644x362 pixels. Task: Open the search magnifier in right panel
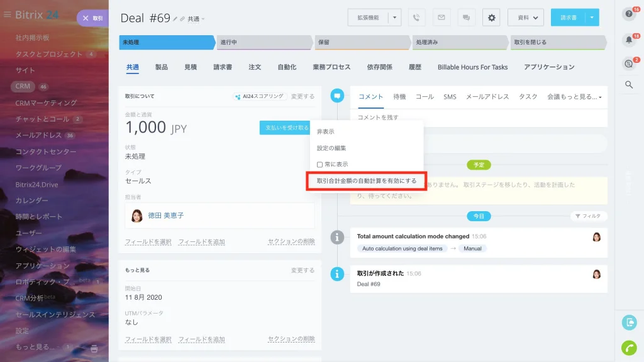629,85
